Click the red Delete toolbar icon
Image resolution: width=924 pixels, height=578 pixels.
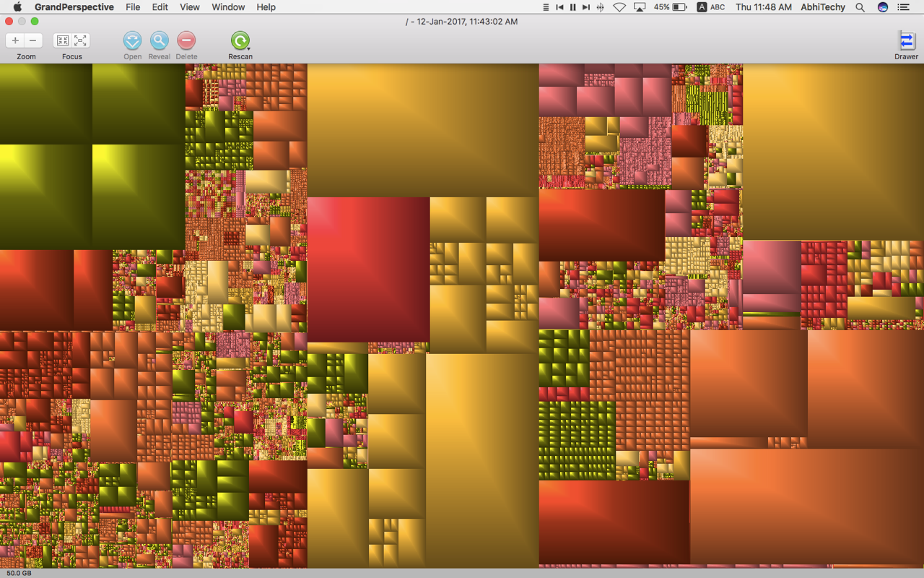point(186,40)
